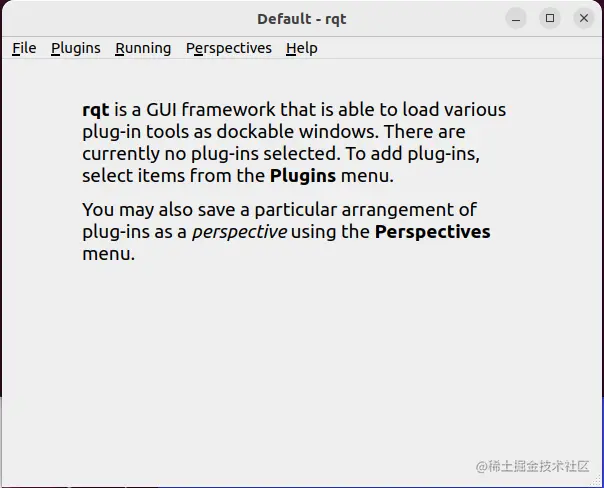Open the File menu
The height and width of the screenshot is (488, 604).
coord(24,48)
